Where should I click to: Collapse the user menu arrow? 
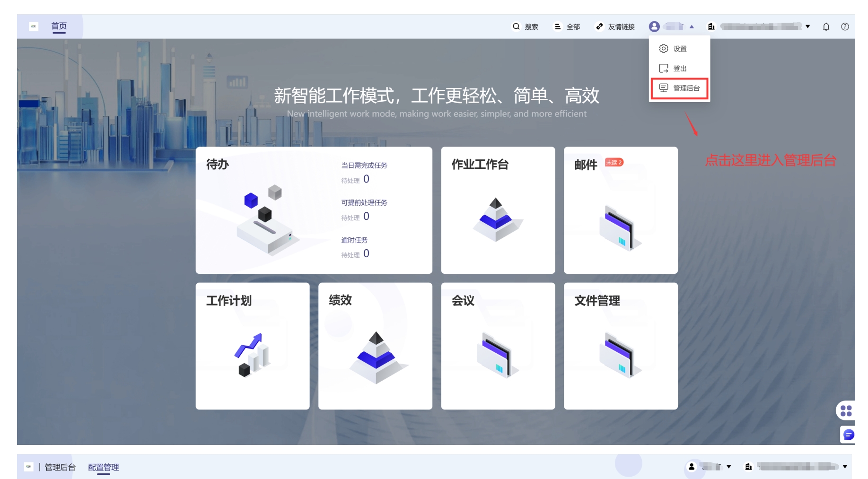point(692,27)
